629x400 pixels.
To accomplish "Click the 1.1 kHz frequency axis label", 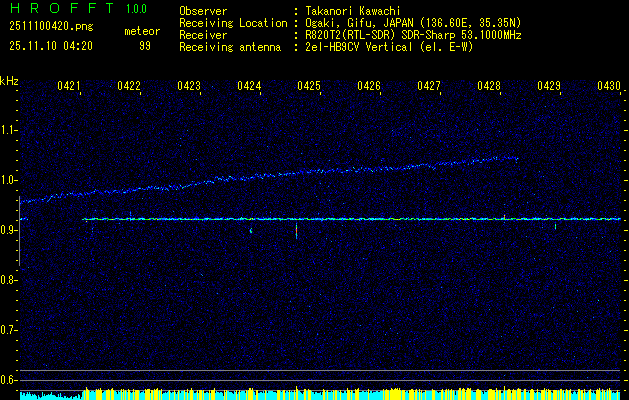I will pyautogui.click(x=9, y=130).
